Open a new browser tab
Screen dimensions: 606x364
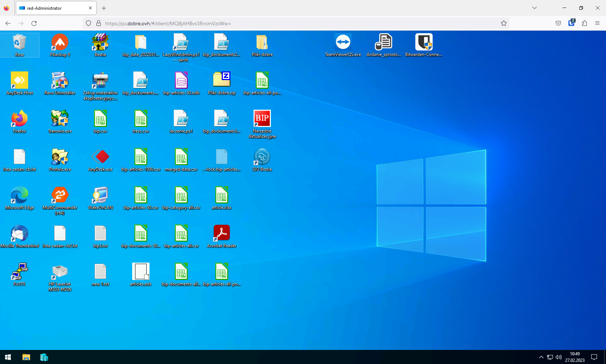pyautogui.click(x=104, y=8)
